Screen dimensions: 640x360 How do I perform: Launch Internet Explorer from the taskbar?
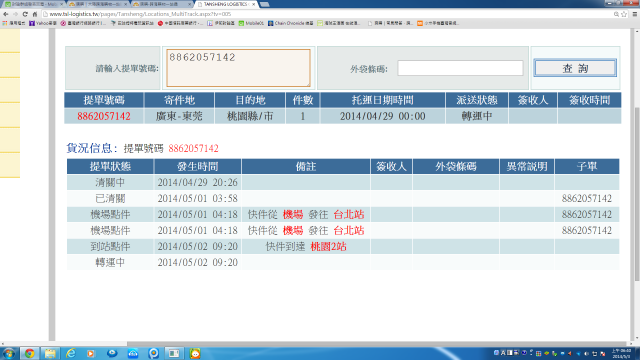pos(71,353)
